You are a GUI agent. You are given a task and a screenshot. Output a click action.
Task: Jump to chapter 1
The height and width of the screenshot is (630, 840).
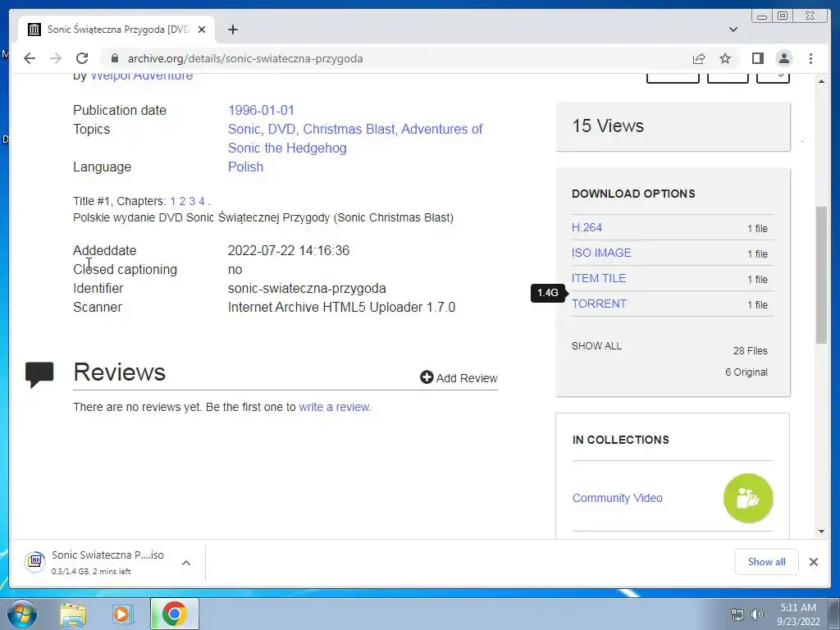point(172,202)
